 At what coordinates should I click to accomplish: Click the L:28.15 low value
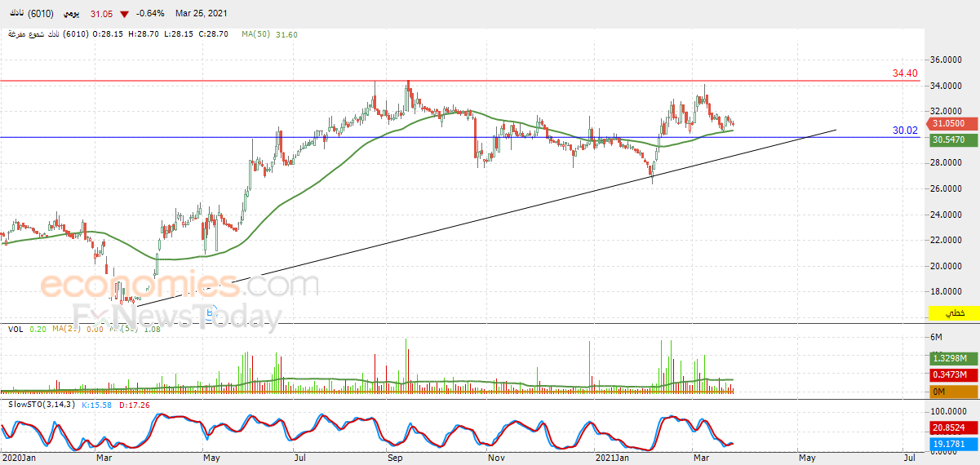point(180,34)
